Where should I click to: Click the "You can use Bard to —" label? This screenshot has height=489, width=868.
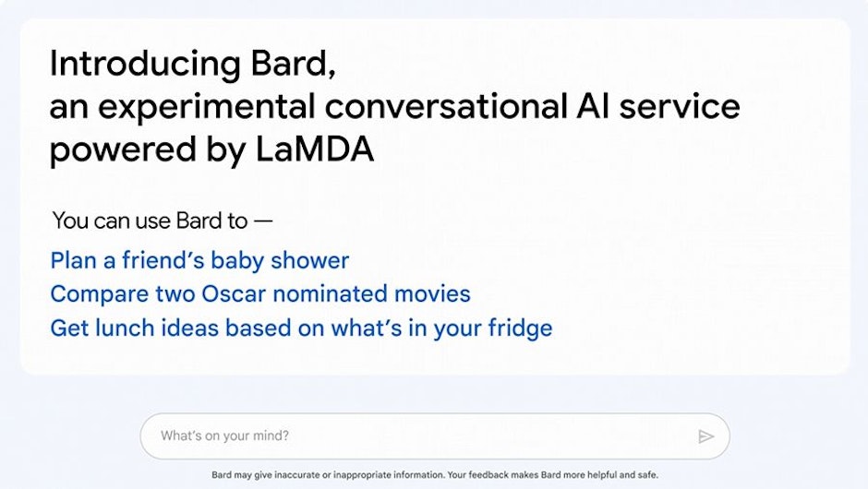point(163,221)
